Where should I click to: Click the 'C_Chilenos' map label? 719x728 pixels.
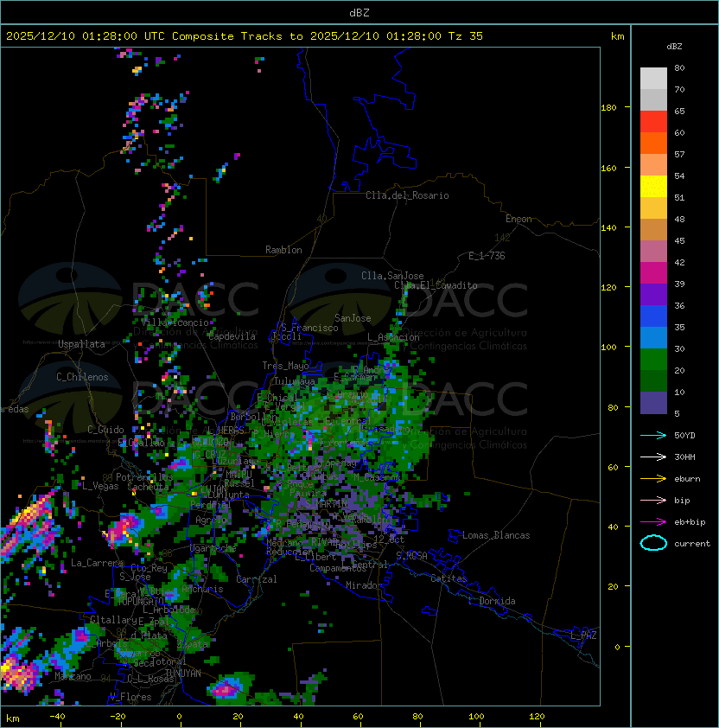coord(82,377)
